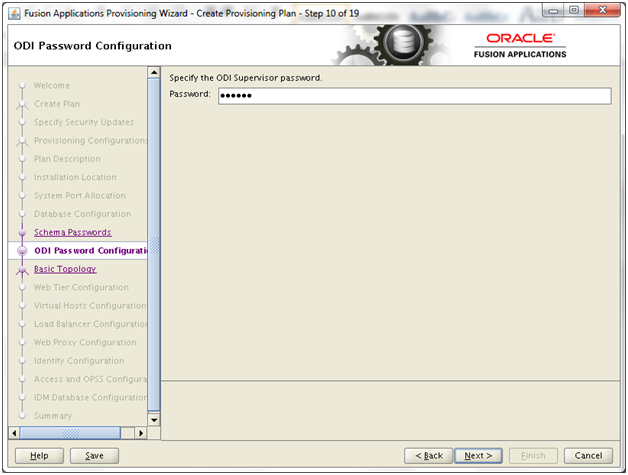
Task: Click the Web Proxy Configuration step label
Action: tap(85, 342)
